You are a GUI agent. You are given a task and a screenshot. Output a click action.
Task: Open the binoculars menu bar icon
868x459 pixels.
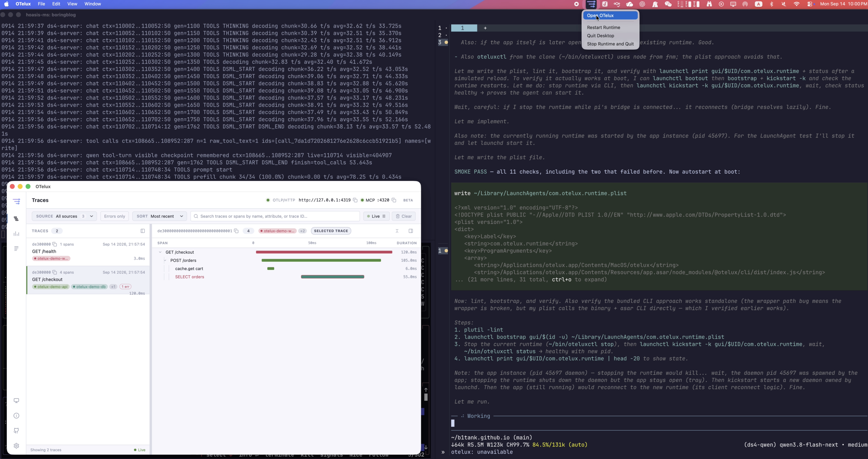709,4
